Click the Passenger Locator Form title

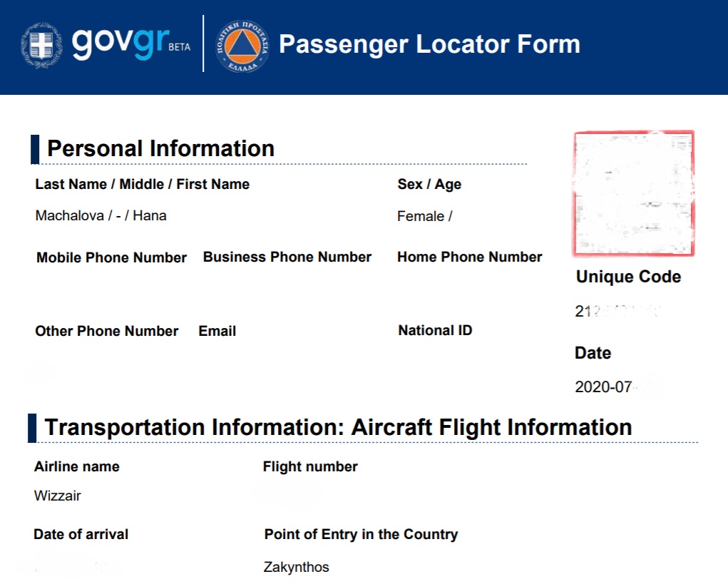pos(429,44)
